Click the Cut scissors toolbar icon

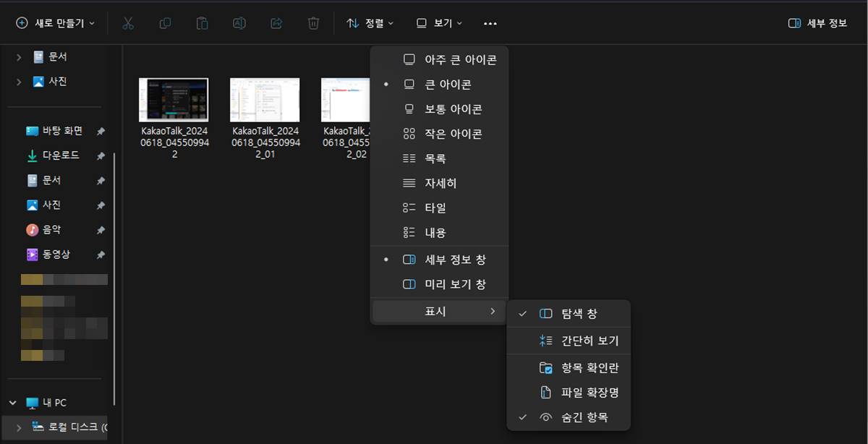coord(128,23)
